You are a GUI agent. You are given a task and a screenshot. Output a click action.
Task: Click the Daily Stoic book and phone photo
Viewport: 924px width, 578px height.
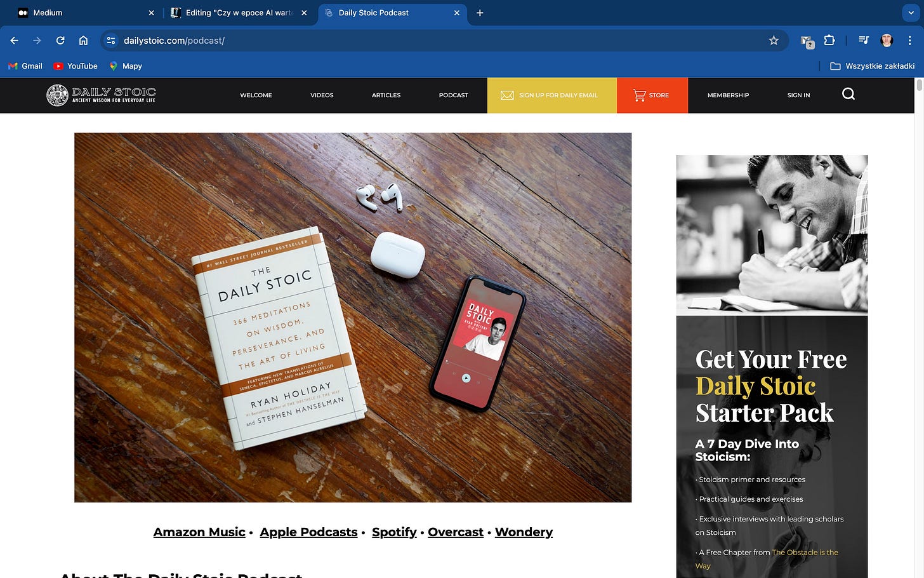pos(353,318)
